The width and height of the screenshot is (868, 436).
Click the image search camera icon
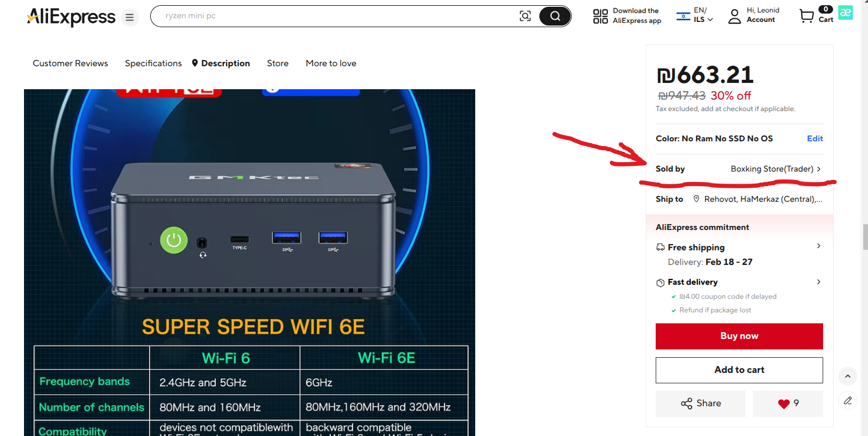pyautogui.click(x=525, y=16)
